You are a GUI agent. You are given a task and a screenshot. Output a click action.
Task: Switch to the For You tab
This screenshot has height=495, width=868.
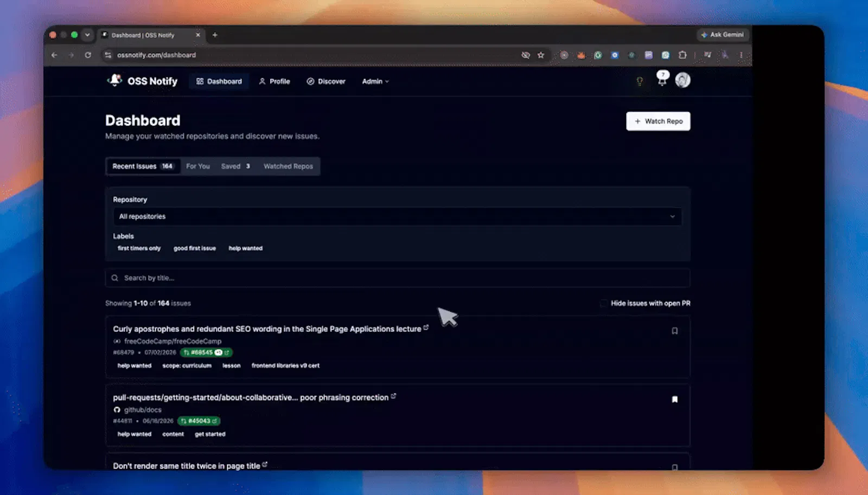pyautogui.click(x=198, y=166)
